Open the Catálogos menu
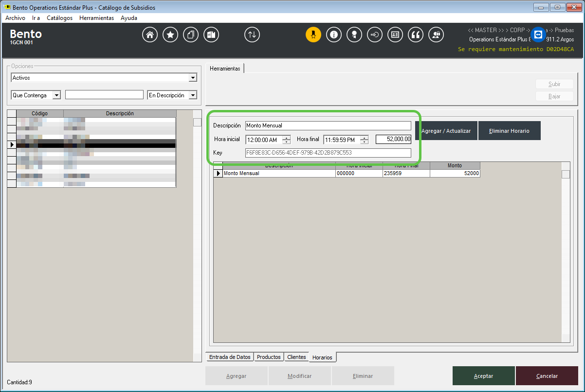Image resolution: width=585 pixels, height=392 pixels. click(60, 18)
